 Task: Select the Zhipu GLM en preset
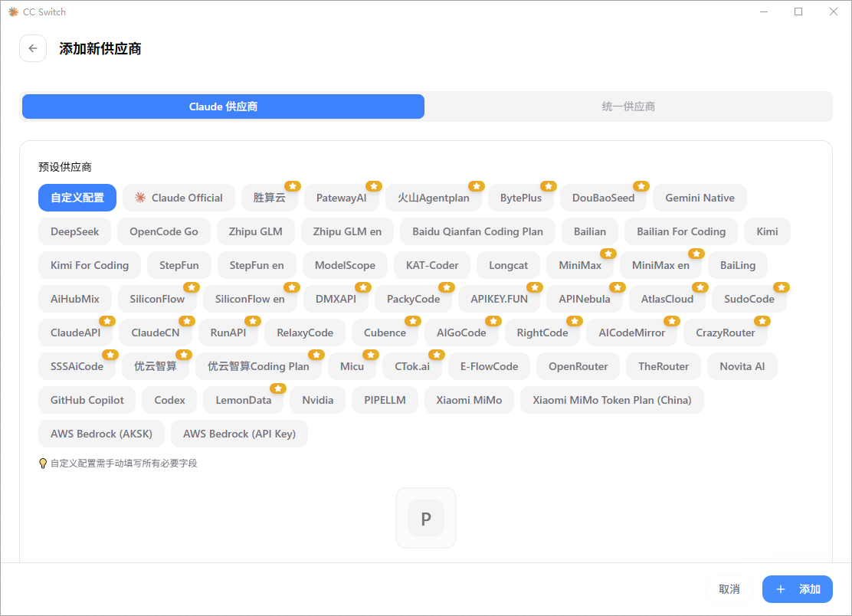[x=347, y=231]
